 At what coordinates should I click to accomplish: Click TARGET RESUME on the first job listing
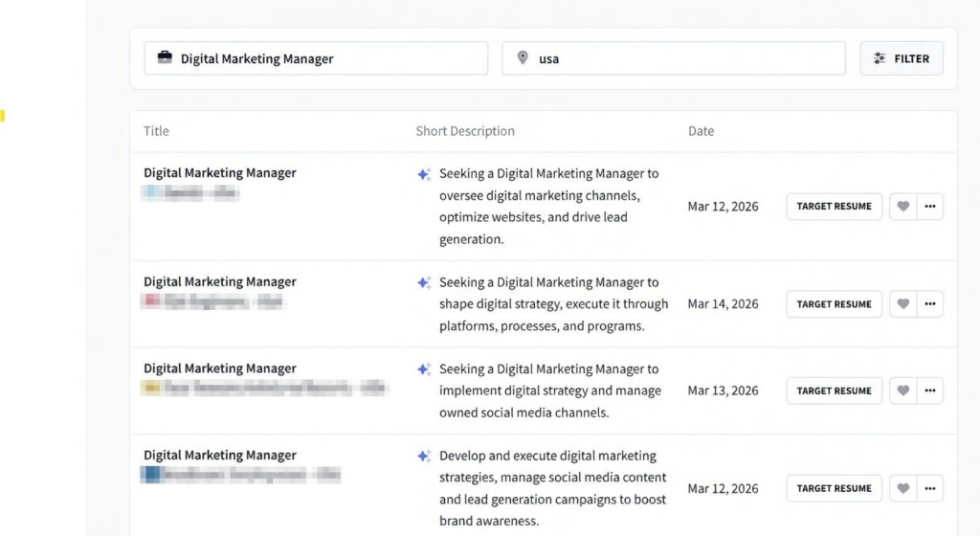[x=834, y=207]
